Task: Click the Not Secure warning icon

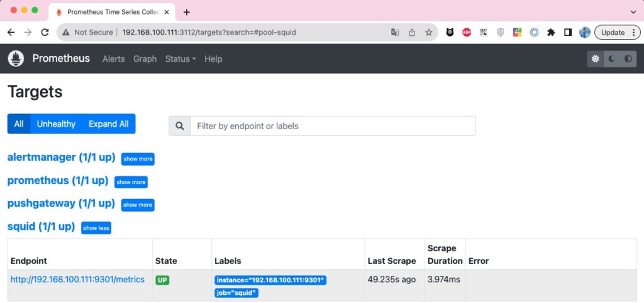Action: tap(66, 33)
